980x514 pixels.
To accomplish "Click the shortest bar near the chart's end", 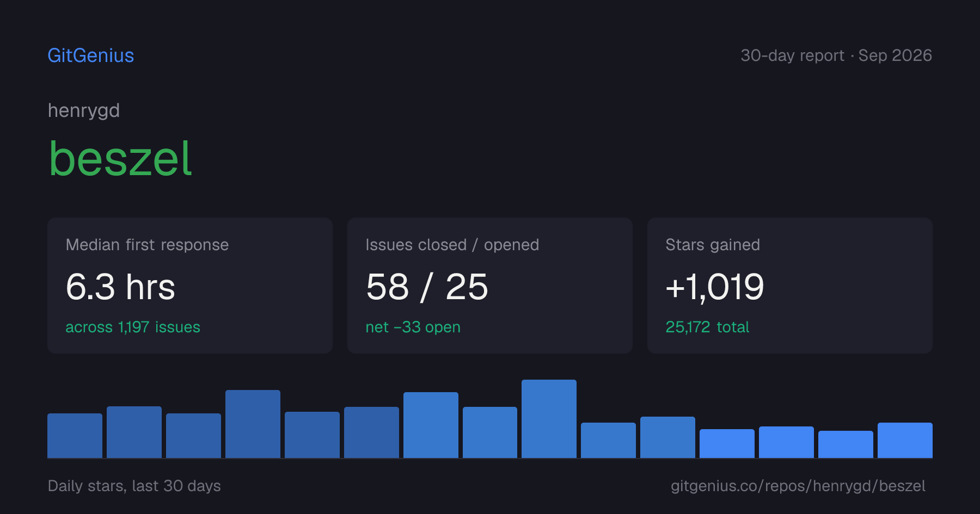I will 846,444.
